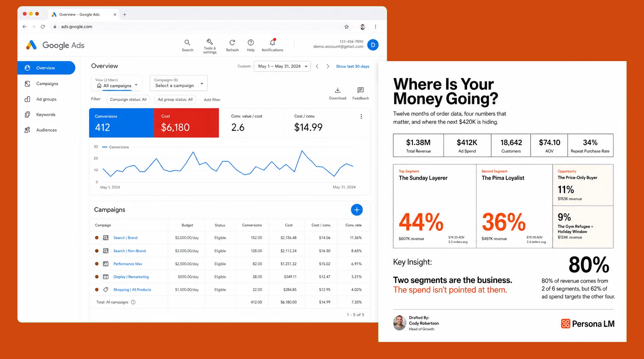Click the Conv. value / cost metric card
The height and width of the screenshot is (359, 644).
pos(252,123)
